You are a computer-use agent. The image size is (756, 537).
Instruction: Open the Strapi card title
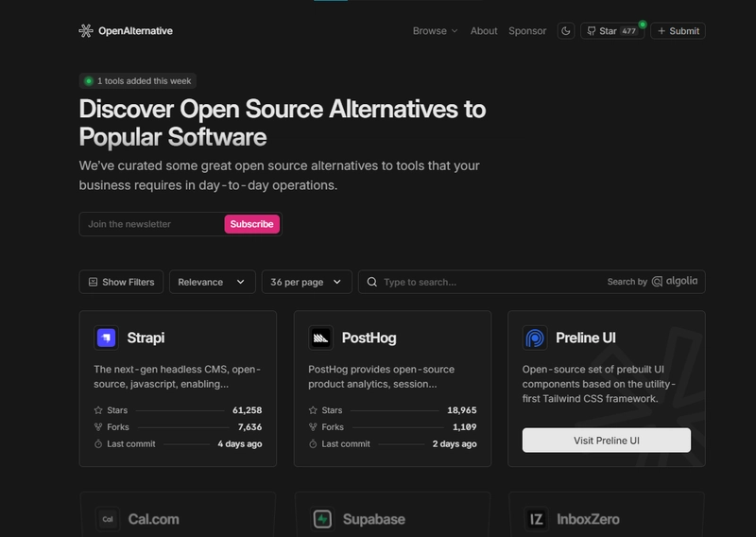pyautogui.click(x=146, y=338)
